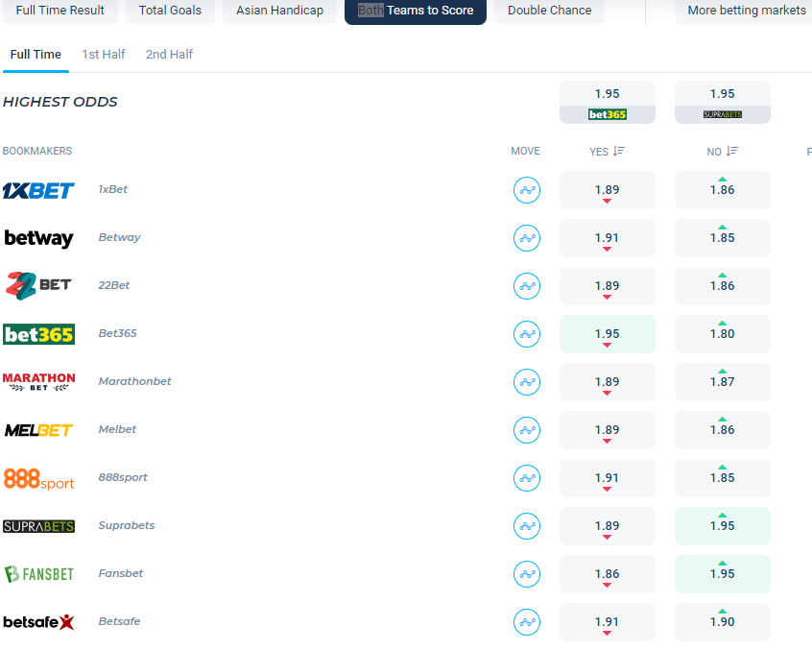812x650 pixels.
Task: Click Bet365 YES odds 1.95
Action: tap(607, 334)
